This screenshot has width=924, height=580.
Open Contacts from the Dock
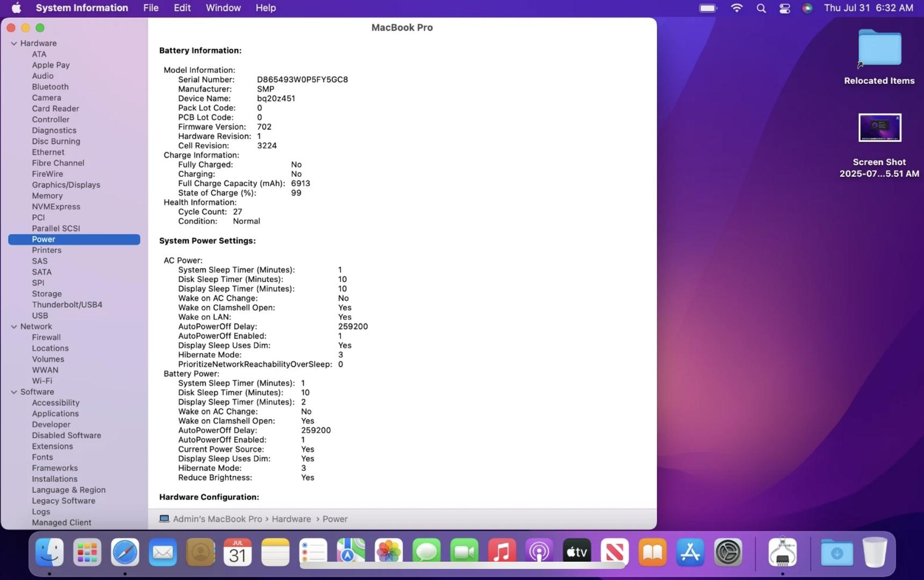(x=200, y=552)
